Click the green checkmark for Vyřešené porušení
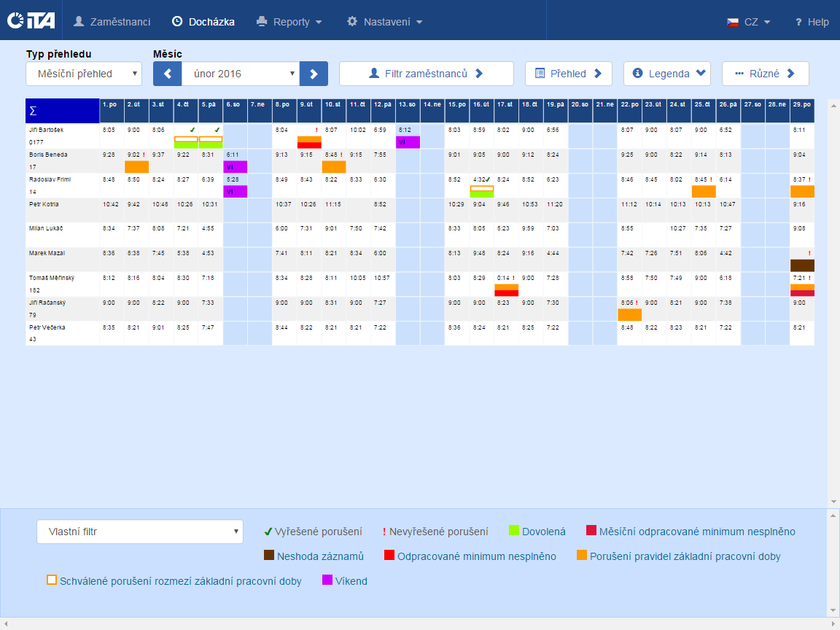This screenshot has height=630, width=840. [x=268, y=532]
